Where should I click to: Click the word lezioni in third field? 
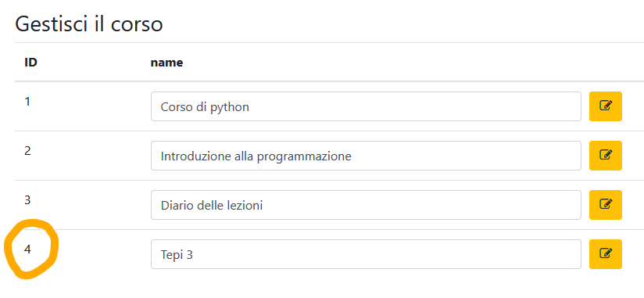coord(245,205)
